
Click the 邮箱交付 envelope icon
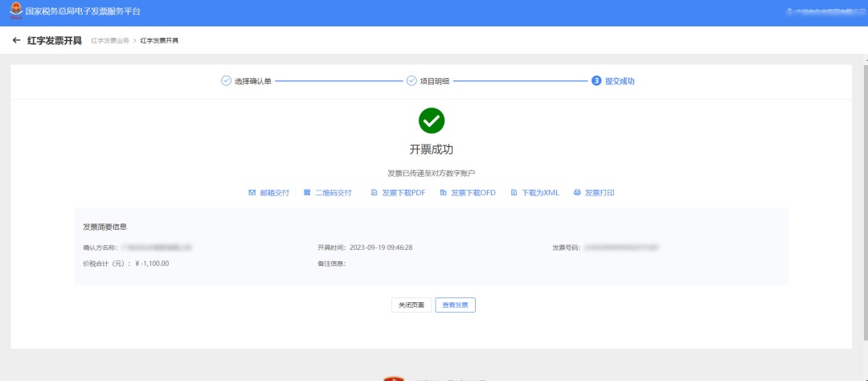[x=252, y=193]
